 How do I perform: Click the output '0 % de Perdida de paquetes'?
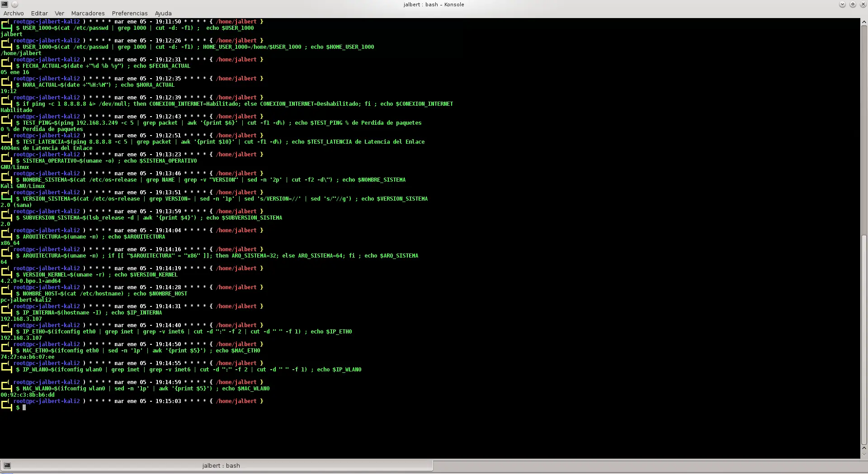[42, 129]
